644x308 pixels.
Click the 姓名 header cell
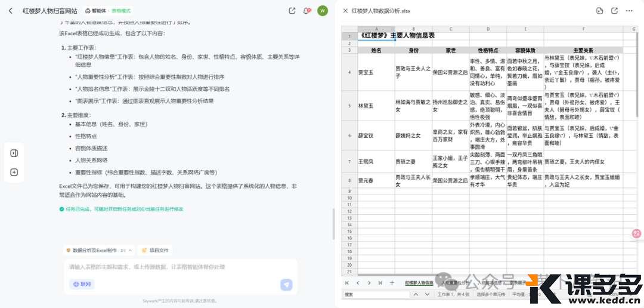[x=376, y=50]
